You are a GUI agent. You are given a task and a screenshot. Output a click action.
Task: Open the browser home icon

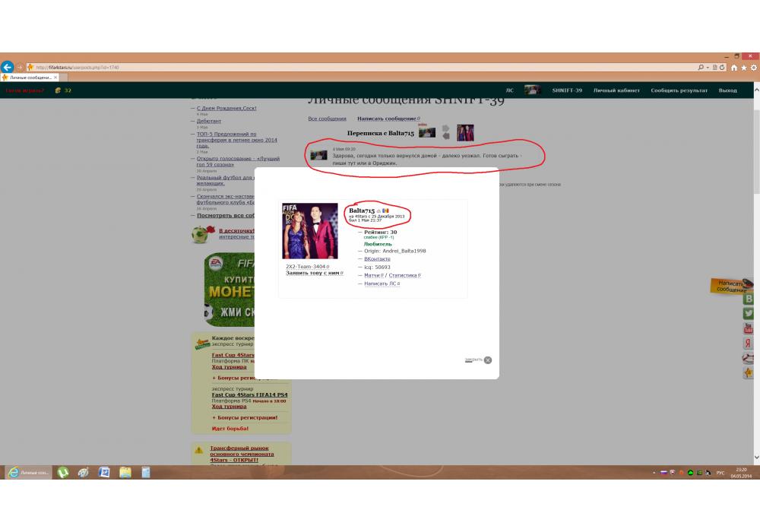734,68
